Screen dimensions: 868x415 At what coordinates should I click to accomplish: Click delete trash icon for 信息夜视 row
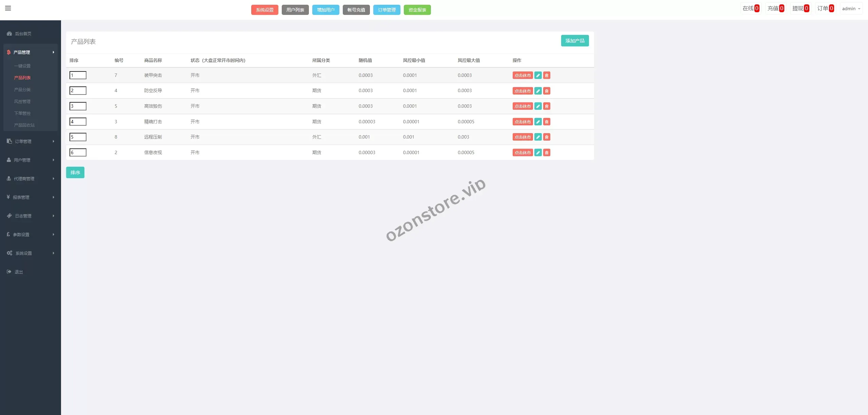(547, 152)
